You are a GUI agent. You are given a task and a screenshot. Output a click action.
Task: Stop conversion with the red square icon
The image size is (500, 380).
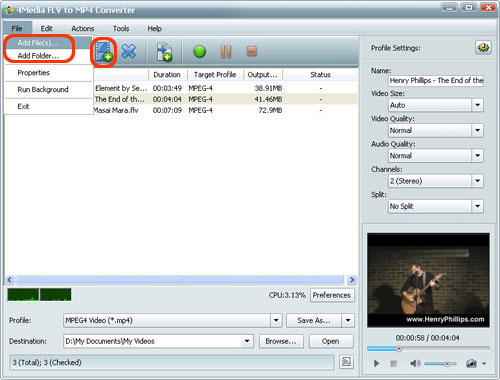point(251,51)
